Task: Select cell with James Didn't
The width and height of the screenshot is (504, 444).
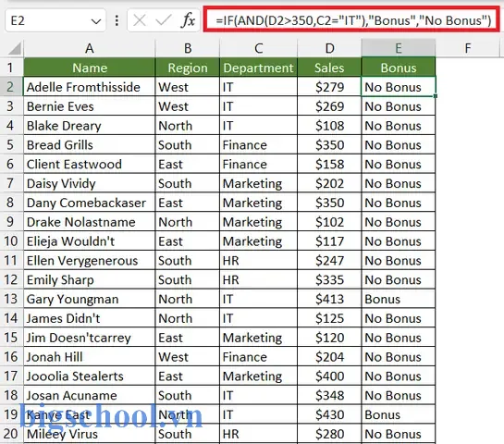Action: [x=90, y=318]
